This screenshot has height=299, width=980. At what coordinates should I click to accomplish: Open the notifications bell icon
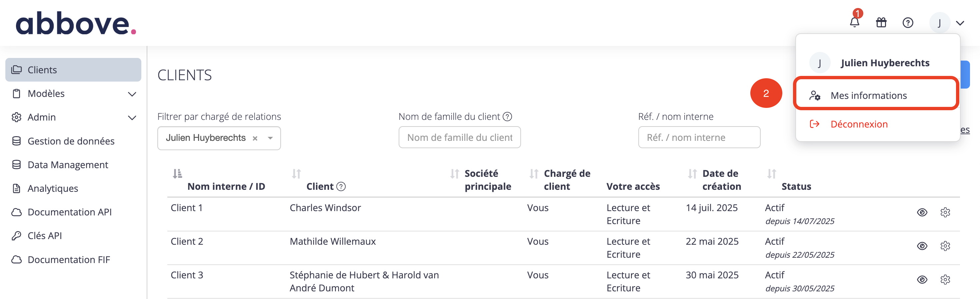click(854, 22)
